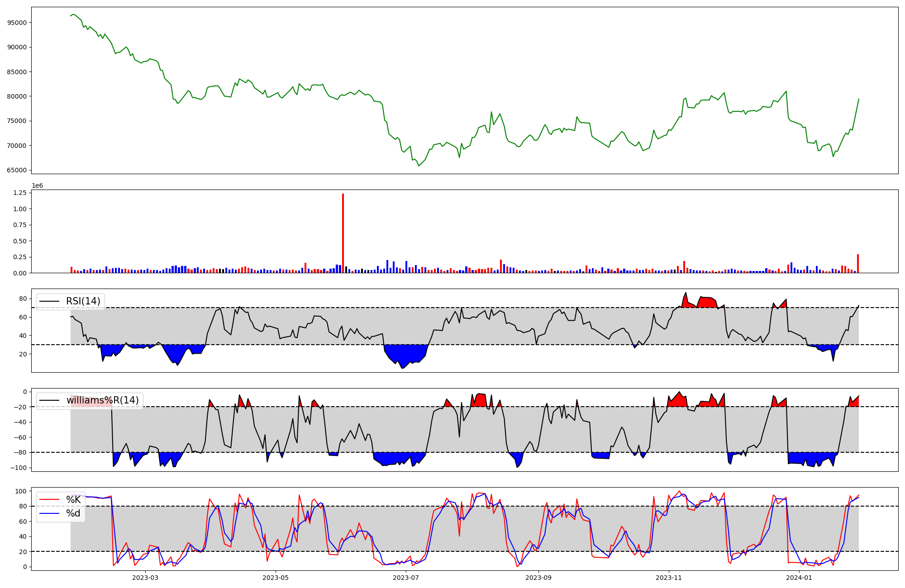
Task: Click the 1.25 volume axis tick label
Action: pos(20,193)
